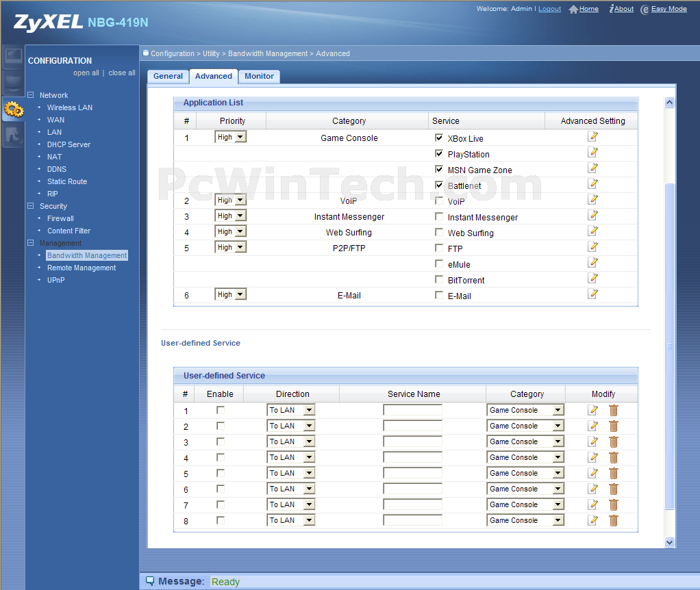Viewport: 700px width, 590px height.
Task: Delete user-defined service row 1
Action: click(x=614, y=410)
